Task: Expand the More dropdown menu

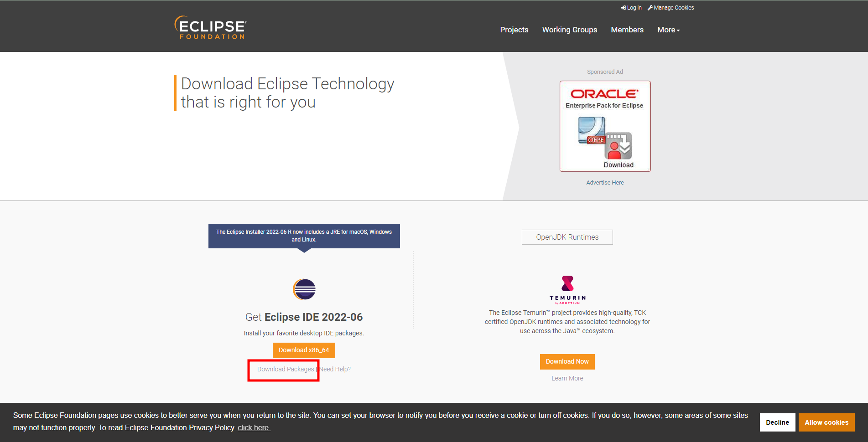Action: [669, 30]
